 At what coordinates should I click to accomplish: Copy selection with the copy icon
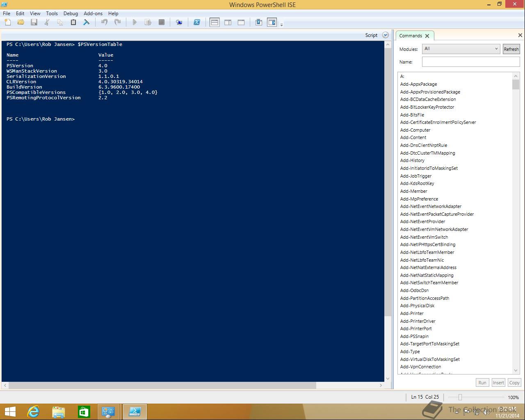point(60,23)
